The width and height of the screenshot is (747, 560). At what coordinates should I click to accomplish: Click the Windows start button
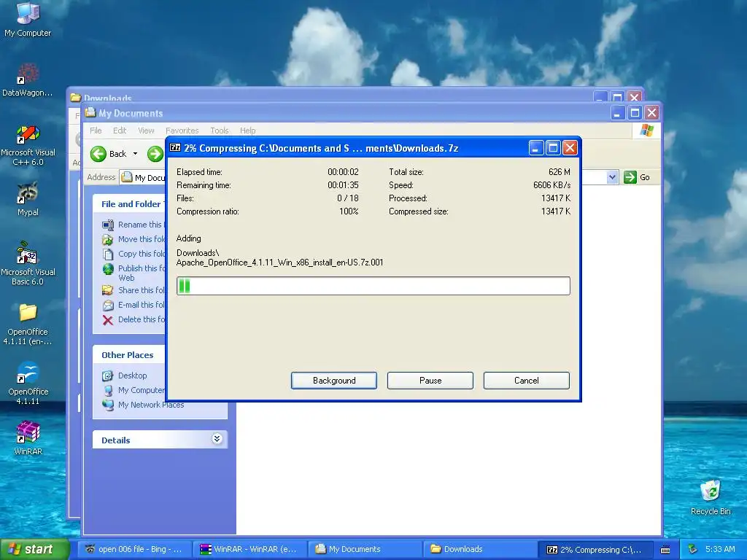pyautogui.click(x=35, y=549)
